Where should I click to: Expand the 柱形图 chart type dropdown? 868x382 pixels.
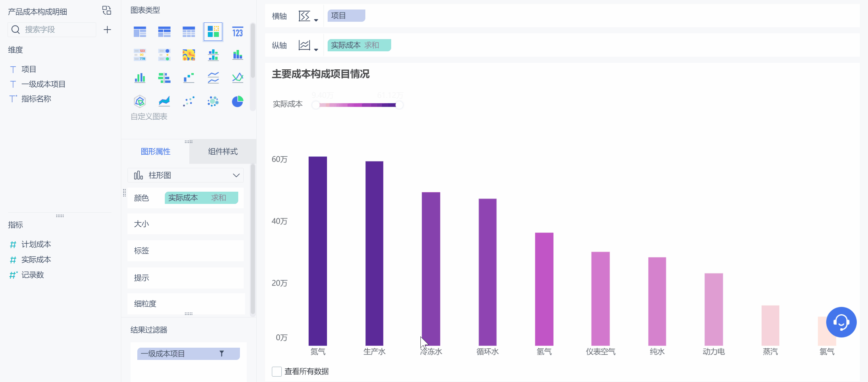coord(236,175)
